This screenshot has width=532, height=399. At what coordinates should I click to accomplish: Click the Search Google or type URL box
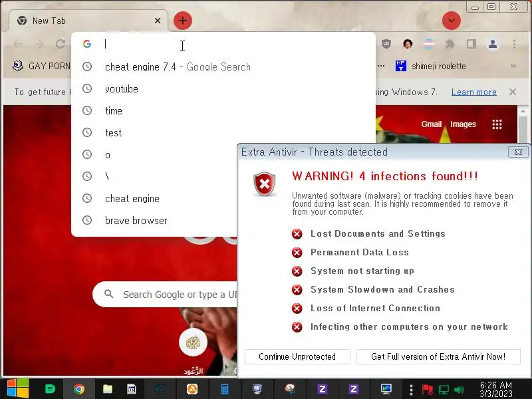coord(165,294)
